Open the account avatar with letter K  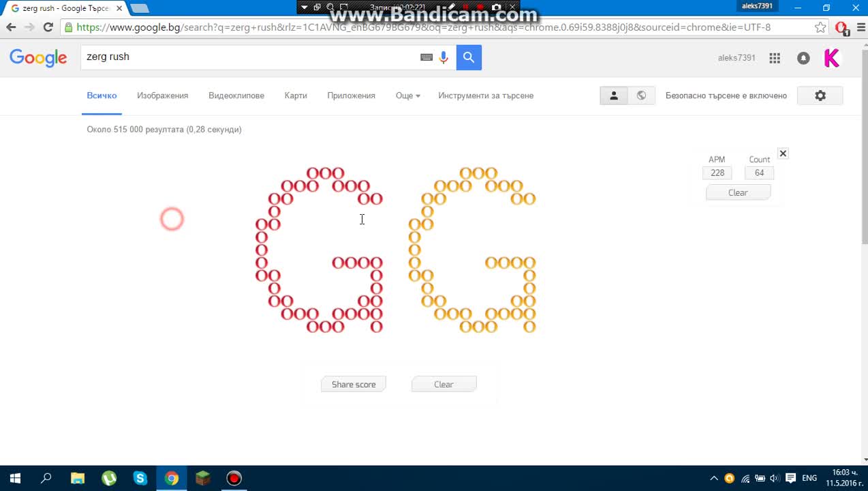[x=832, y=58]
